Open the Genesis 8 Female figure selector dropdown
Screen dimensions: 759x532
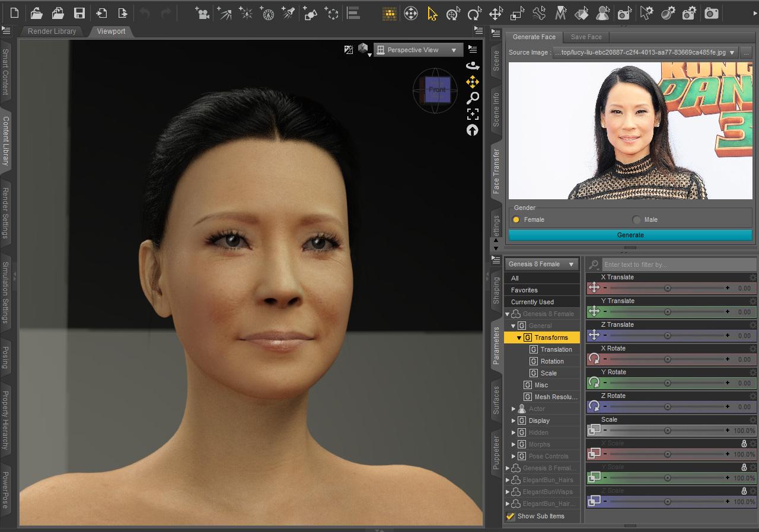[x=540, y=264]
